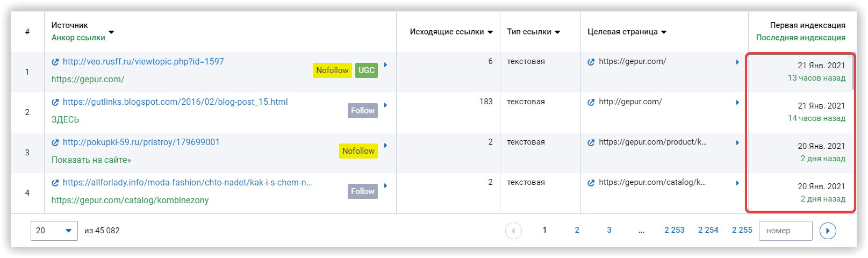Image resolution: width=868 pixels, height=258 pixels.
Task: Open Источник column sort dropdown
Action: tap(111, 32)
